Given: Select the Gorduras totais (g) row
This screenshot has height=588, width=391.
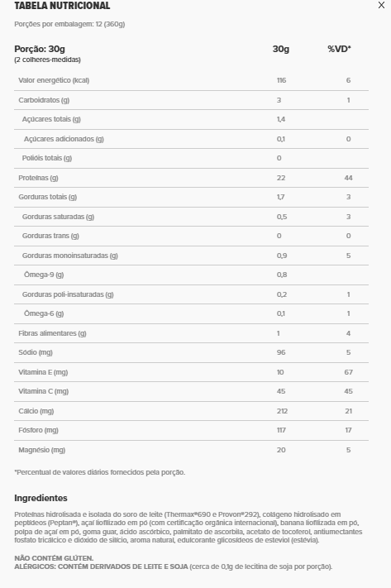Looking at the screenshot, I should [191, 197].
